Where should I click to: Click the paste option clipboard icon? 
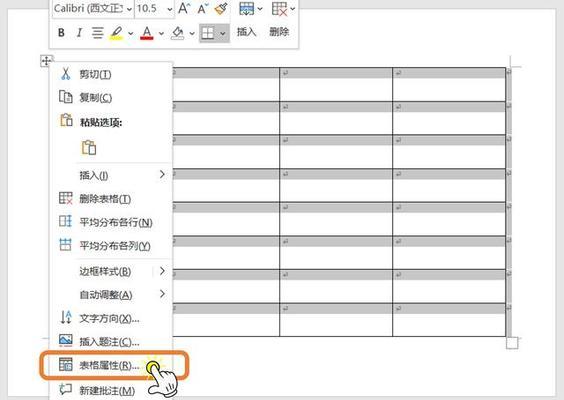coord(89,147)
